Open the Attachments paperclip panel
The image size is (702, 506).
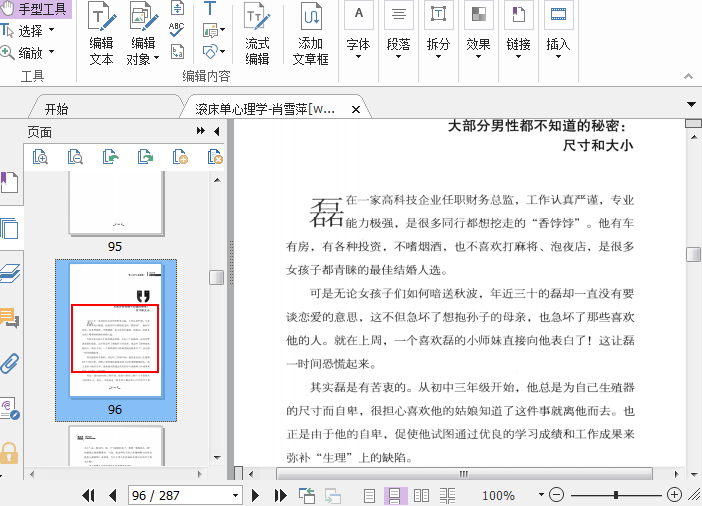(x=10, y=362)
